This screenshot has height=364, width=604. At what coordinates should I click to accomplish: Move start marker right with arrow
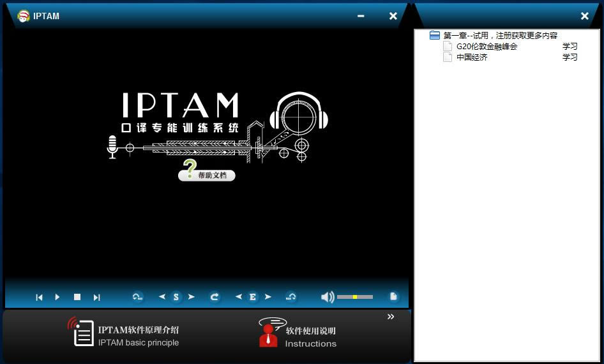191,297
